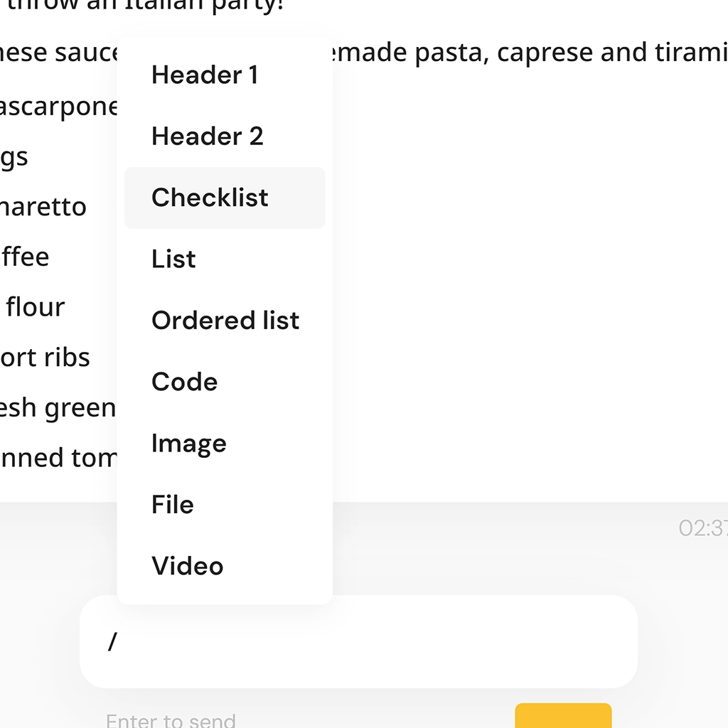The height and width of the screenshot is (728, 728).
Task: Insert a Video block
Action: [x=187, y=566]
